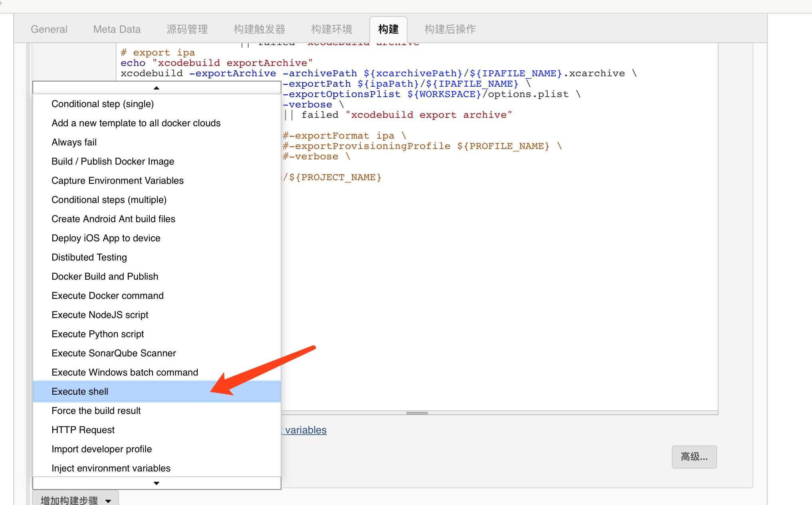Pick Execute Windows batch command
The height and width of the screenshot is (505, 812).
pos(157,372)
